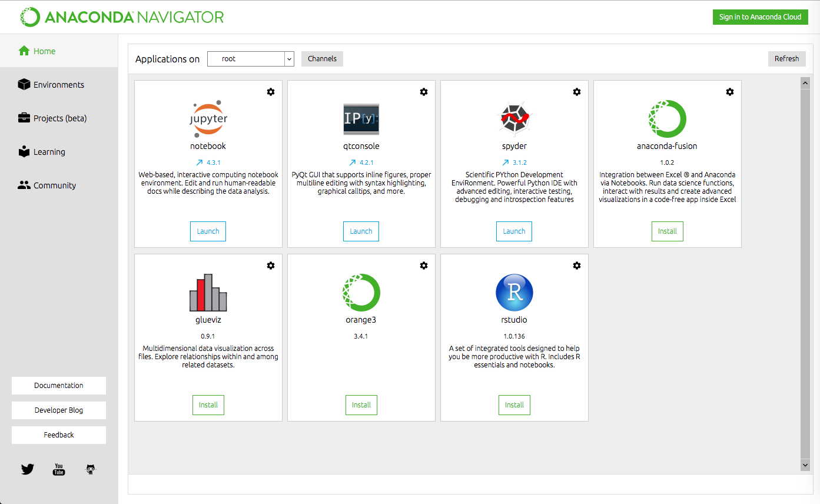Click the scrollbar down arrow
Image resolution: width=820 pixels, height=504 pixels.
[x=805, y=465]
